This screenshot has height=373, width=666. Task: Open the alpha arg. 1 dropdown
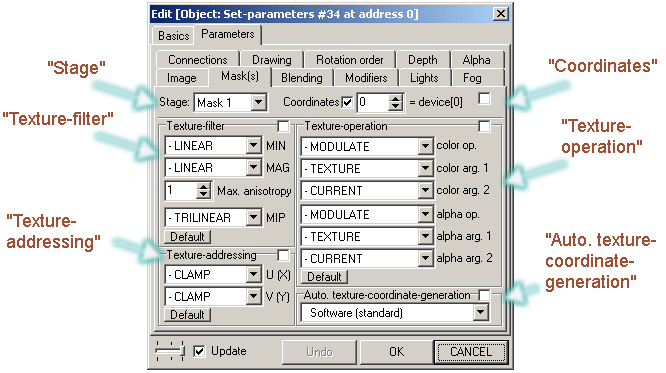[x=367, y=237]
